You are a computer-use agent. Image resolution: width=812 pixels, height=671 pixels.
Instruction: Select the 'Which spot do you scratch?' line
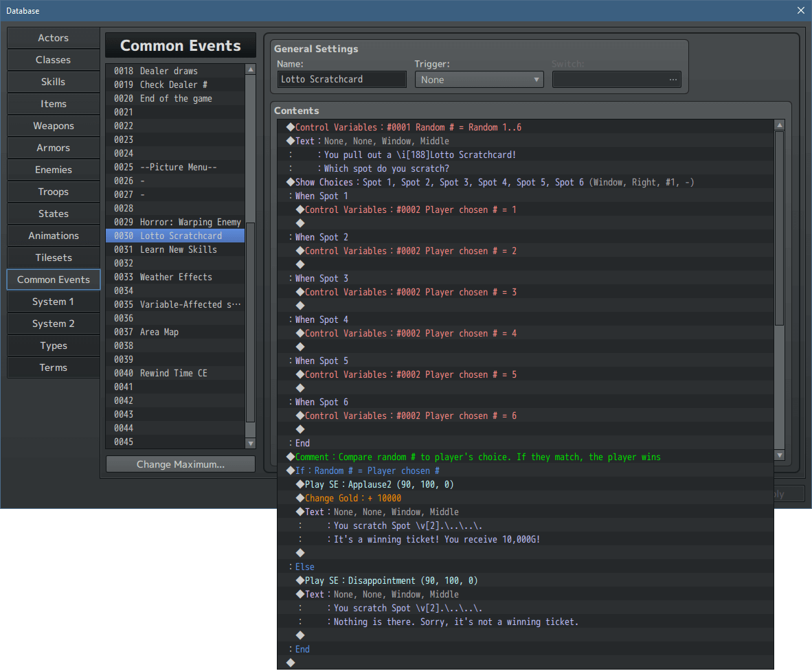(x=525, y=169)
